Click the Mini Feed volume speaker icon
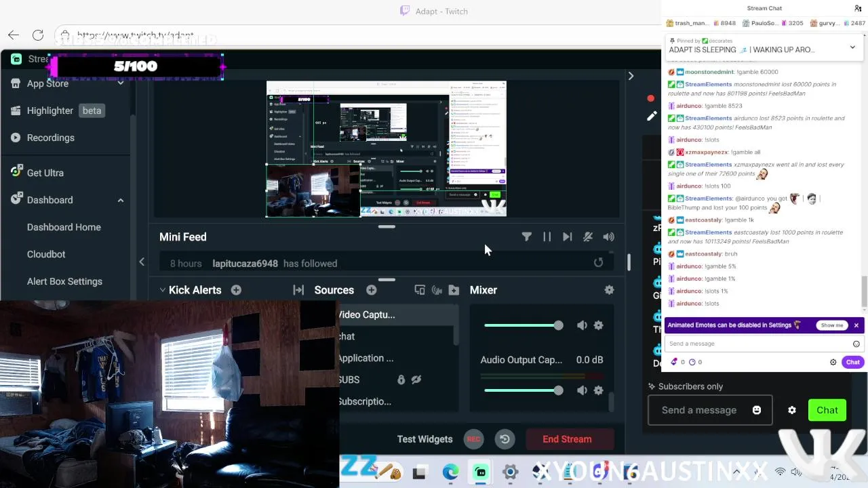868x488 pixels. [x=608, y=237]
